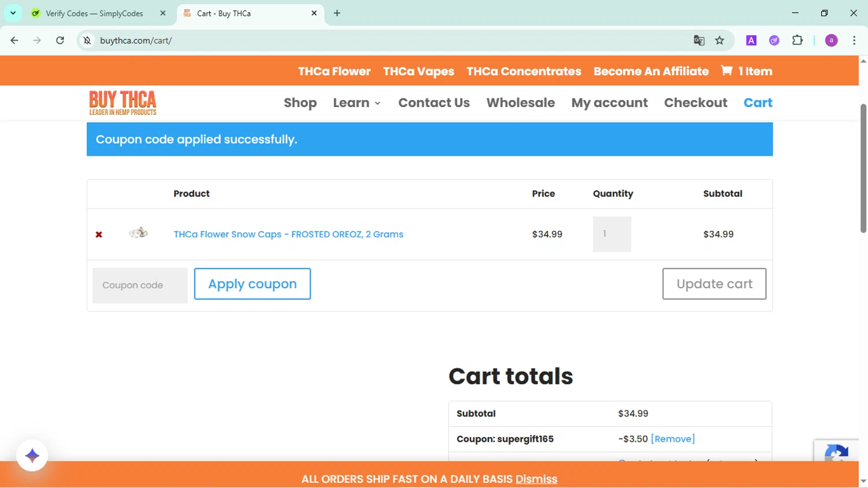Remove the supergift165 coupon
Viewport: 868px width, 488px height.
[x=673, y=439]
